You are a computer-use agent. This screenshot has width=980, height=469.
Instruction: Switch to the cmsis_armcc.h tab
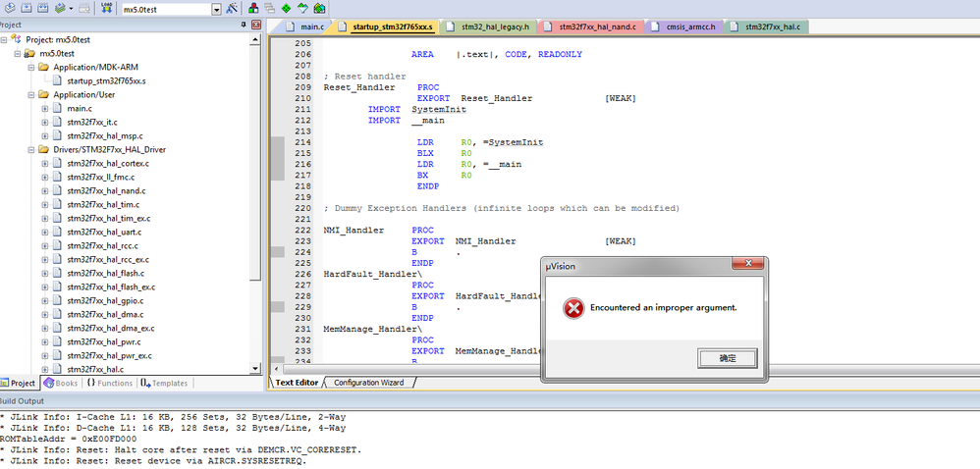click(x=685, y=26)
